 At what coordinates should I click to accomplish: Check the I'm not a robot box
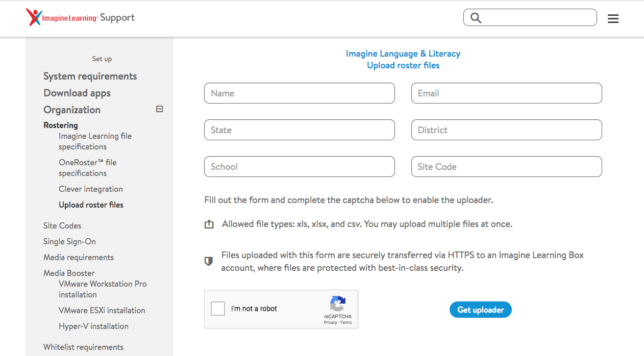click(218, 309)
